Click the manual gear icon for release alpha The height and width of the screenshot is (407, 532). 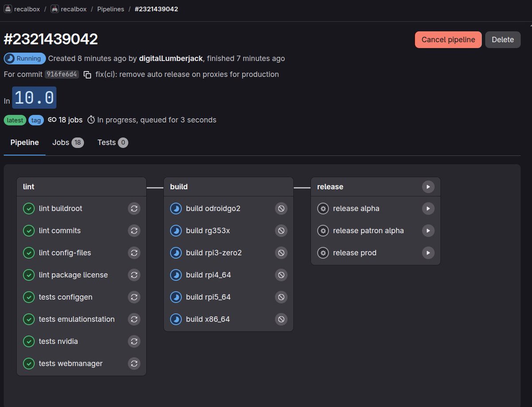(323, 208)
